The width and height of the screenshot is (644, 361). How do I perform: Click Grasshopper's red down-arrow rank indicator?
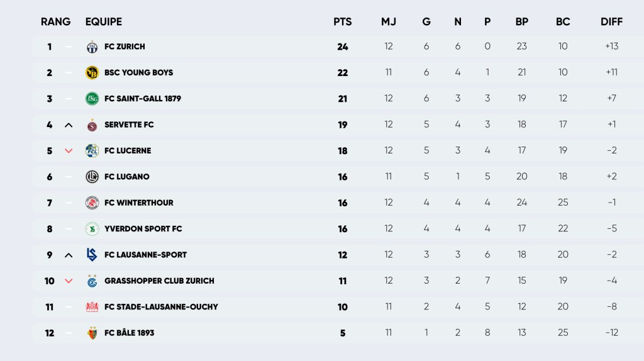[x=69, y=281]
